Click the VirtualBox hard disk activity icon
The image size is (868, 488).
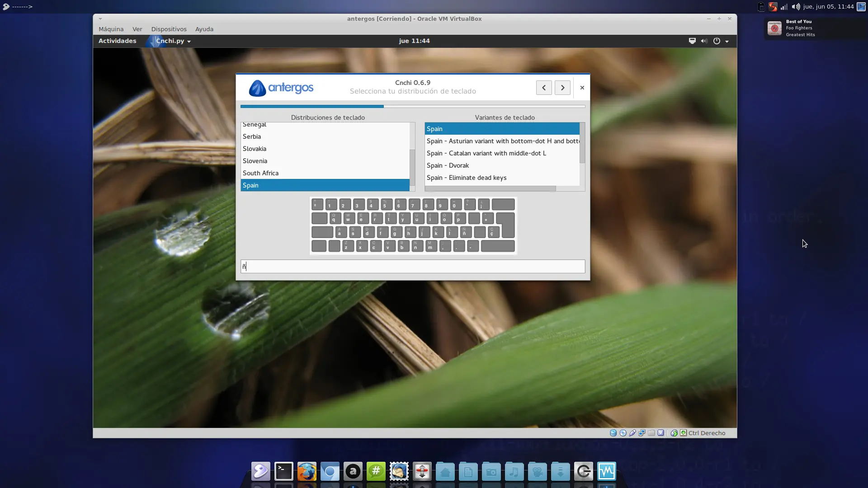pos(613,433)
